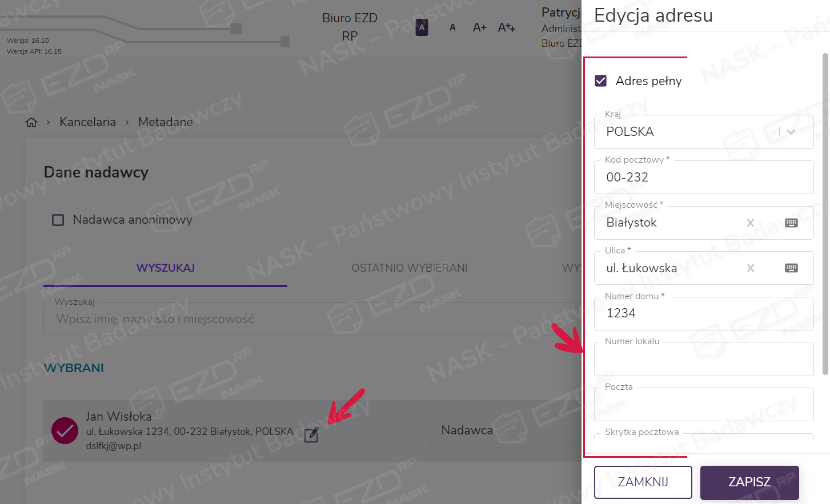Click the Numer lokalu input field
Image resolution: width=830 pixels, height=504 pixels.
pyautogui.click(x=703, y=360)
